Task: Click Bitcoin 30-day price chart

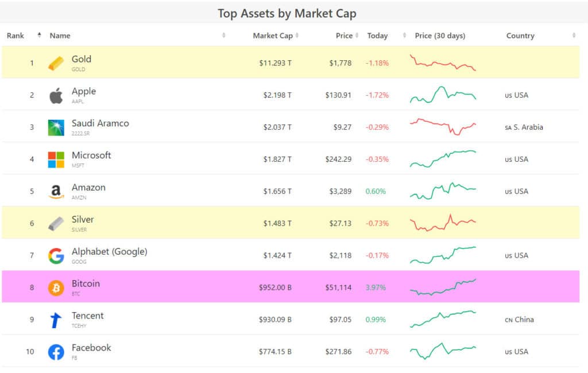Action: pos(443,287)
